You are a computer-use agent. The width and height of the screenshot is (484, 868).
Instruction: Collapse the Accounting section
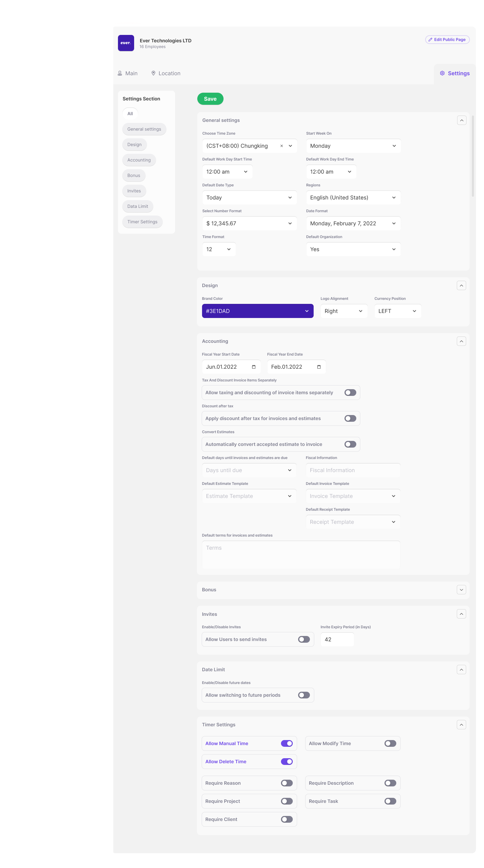pyautogui.click(x=461, y=341)
